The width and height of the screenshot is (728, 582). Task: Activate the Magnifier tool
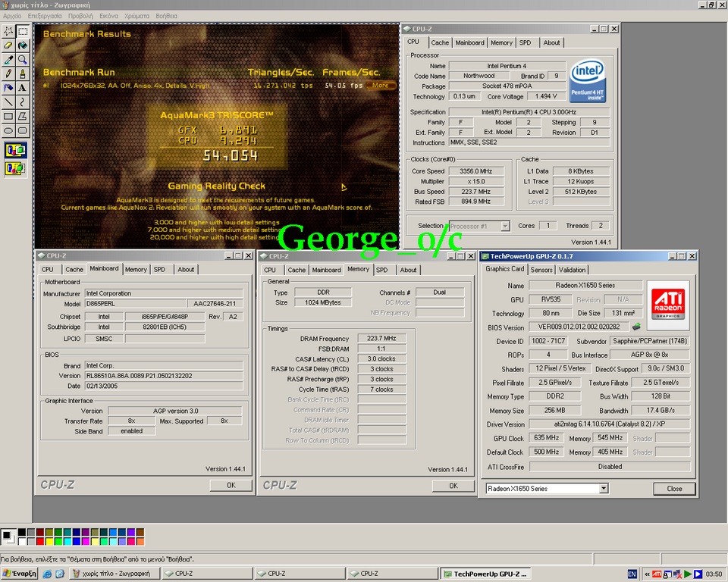point(22,59)
